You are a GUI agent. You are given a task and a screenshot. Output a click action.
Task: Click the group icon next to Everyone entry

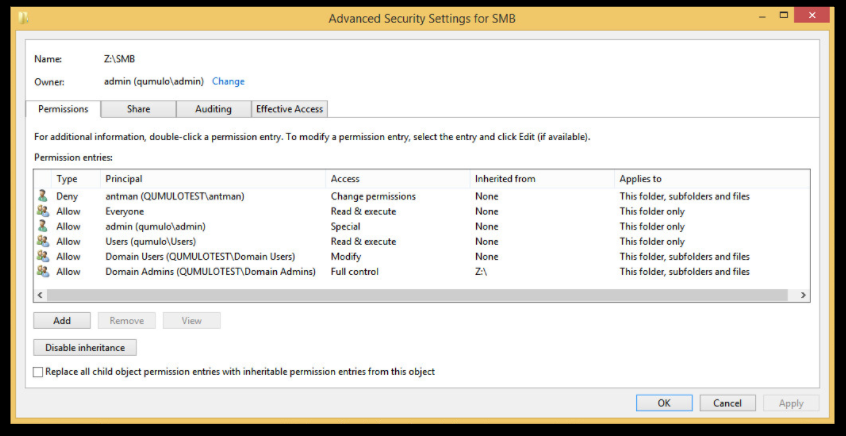pyautogui.click(x=42, y=211)
